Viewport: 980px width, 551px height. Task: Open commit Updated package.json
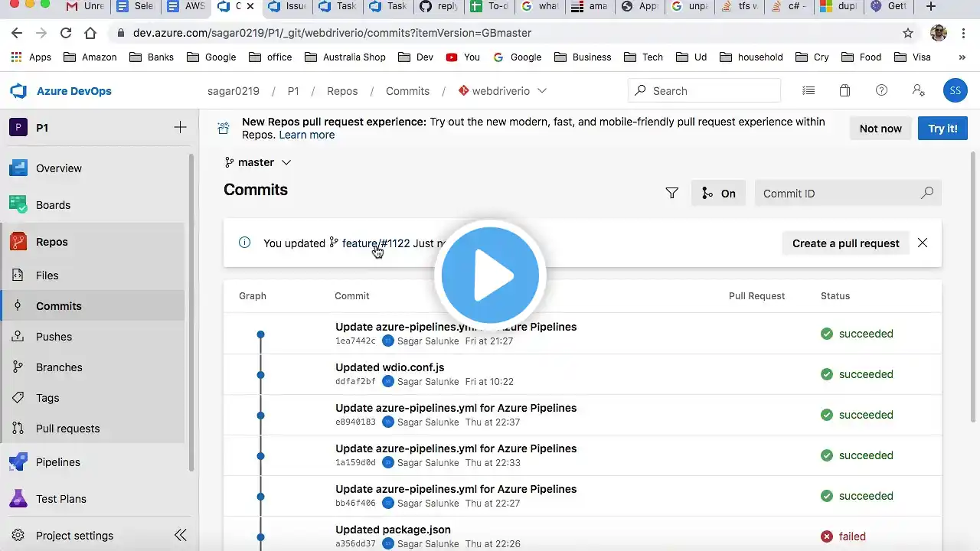click(393, 530)
